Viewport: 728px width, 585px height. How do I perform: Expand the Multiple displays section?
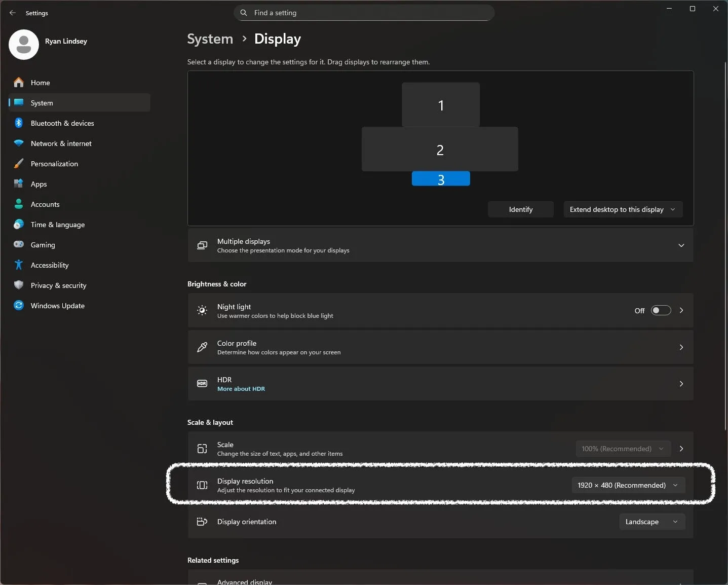coord(681,245)
